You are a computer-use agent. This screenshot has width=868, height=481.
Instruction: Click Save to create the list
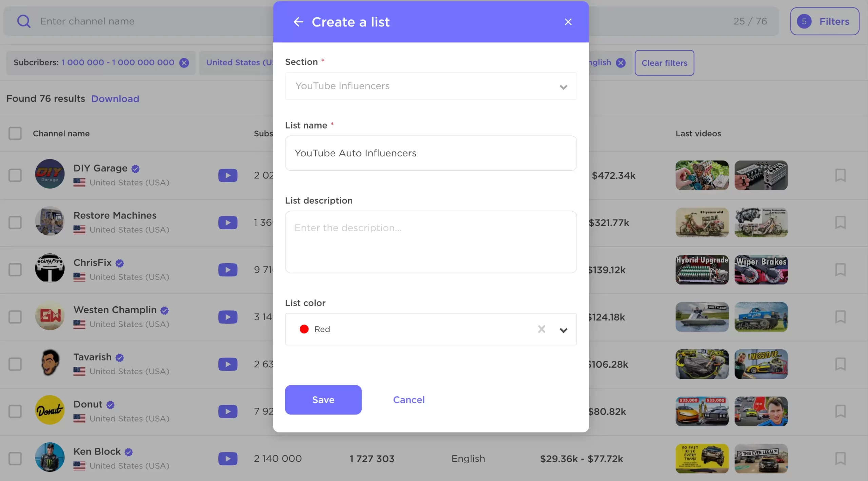tap(323, 400)
